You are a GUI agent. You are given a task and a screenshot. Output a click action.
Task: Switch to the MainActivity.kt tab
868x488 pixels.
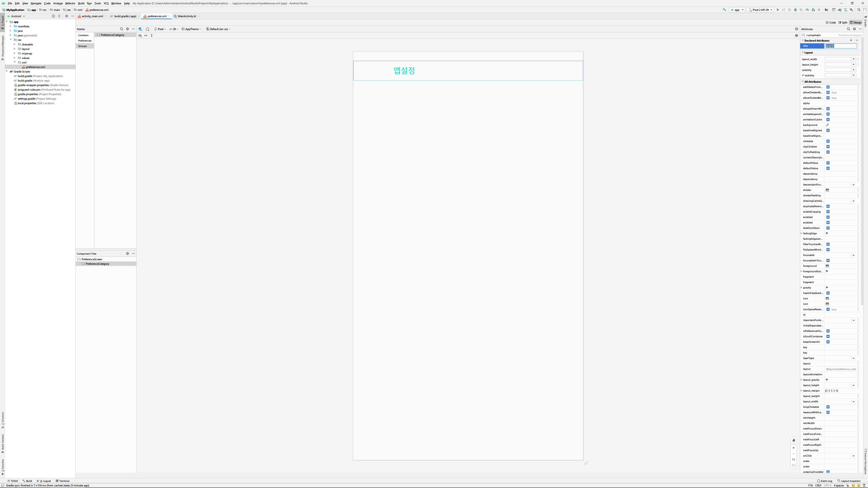(187, 16)
